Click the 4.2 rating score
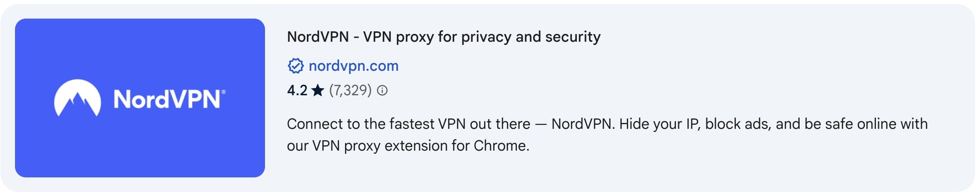This screenshot has height=196, width=980. (297, 90)
